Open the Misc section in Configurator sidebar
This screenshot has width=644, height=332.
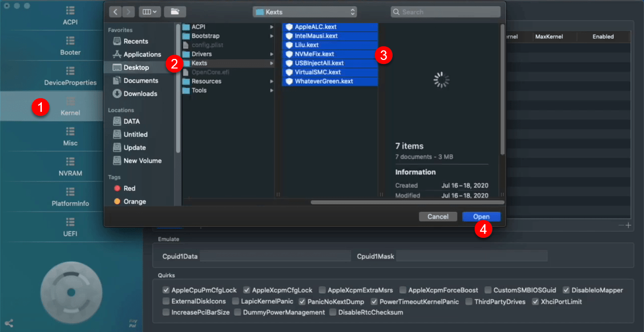[x=70, y=137]
